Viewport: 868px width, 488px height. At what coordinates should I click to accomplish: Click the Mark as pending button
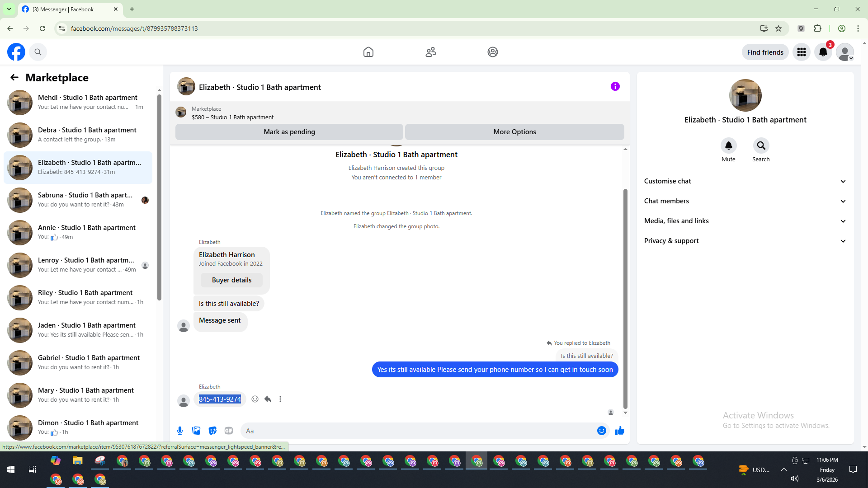pos(289,132)
